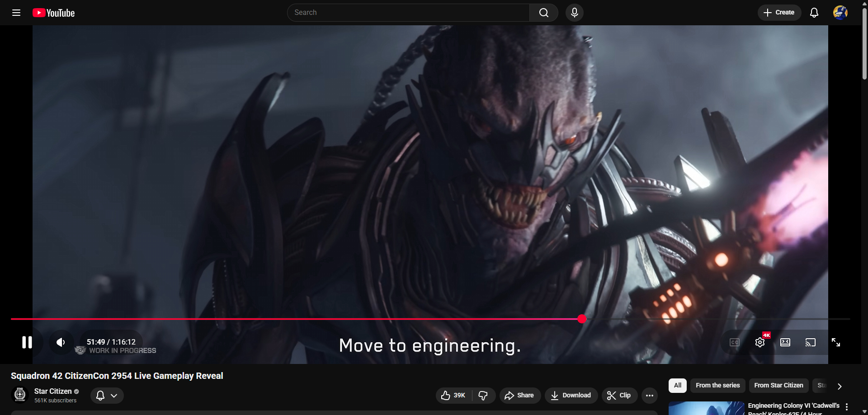Click the YouTube home logo

pyautogui.click(x=54, y=13)
